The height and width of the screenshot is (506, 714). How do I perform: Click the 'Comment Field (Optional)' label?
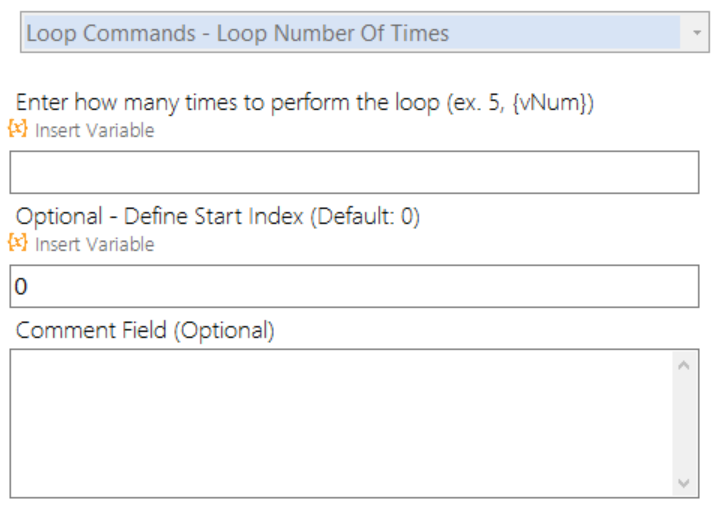pyautogui.click(x=145, y=330)
